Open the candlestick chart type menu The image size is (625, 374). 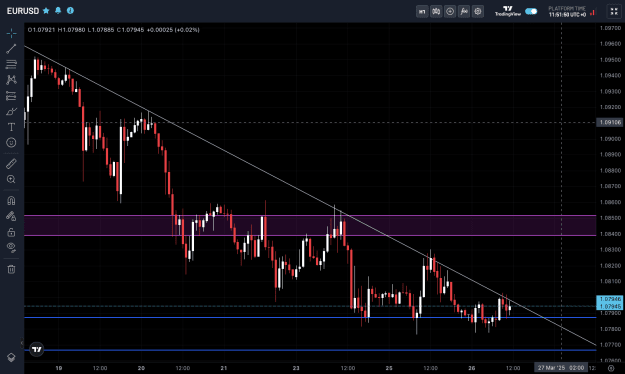(x=436, y=12)
